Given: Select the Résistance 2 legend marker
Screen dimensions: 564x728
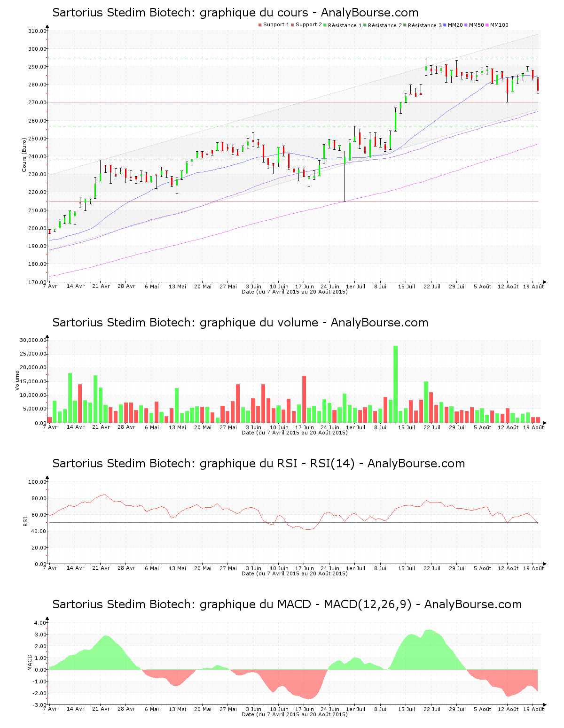Looking at the screenshot, I should [365, 25].
